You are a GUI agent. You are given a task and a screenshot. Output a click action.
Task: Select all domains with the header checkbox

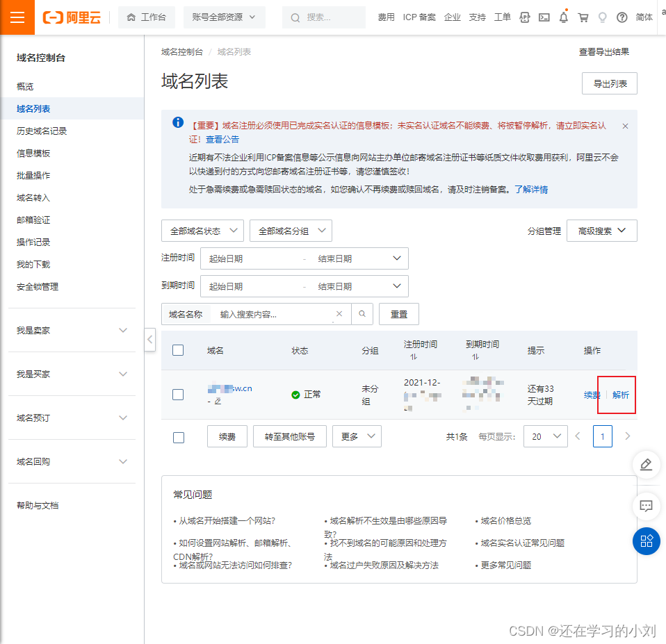(x=178, y=350)
